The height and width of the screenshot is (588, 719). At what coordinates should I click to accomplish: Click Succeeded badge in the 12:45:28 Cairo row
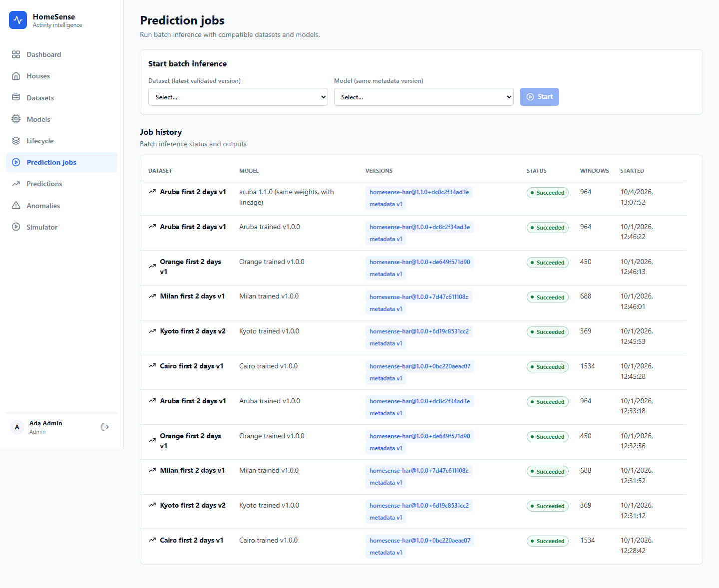[x=548, y=367]
